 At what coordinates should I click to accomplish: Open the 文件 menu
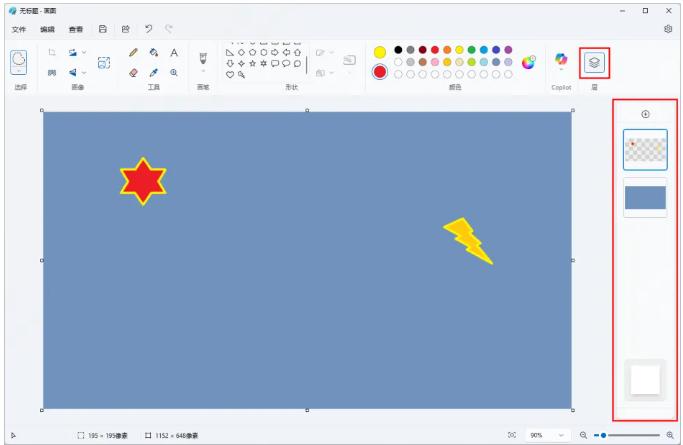(x=19, y=29)
